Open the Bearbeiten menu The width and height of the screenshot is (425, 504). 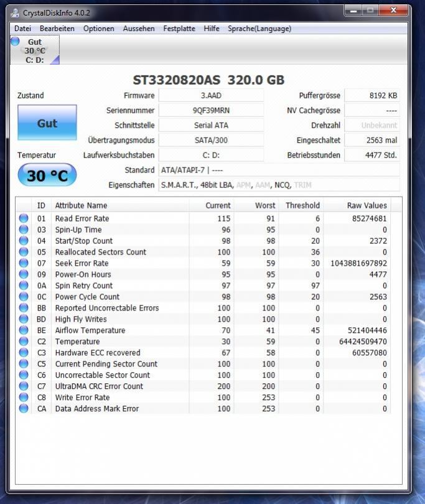tap(57, 29)
